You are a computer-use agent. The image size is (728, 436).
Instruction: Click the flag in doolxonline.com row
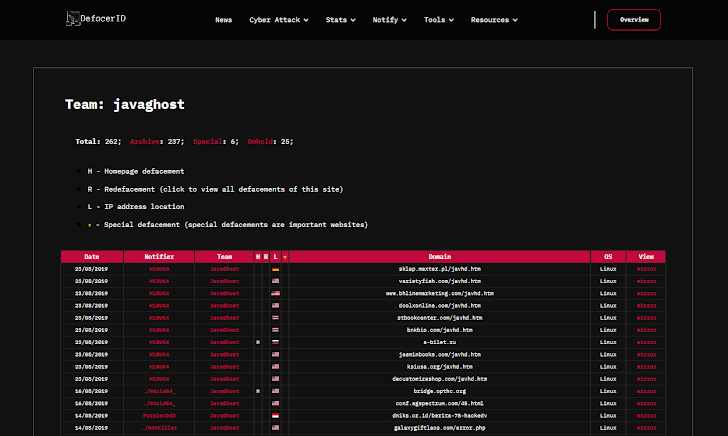pyautogui.click(x=275, y=306)
